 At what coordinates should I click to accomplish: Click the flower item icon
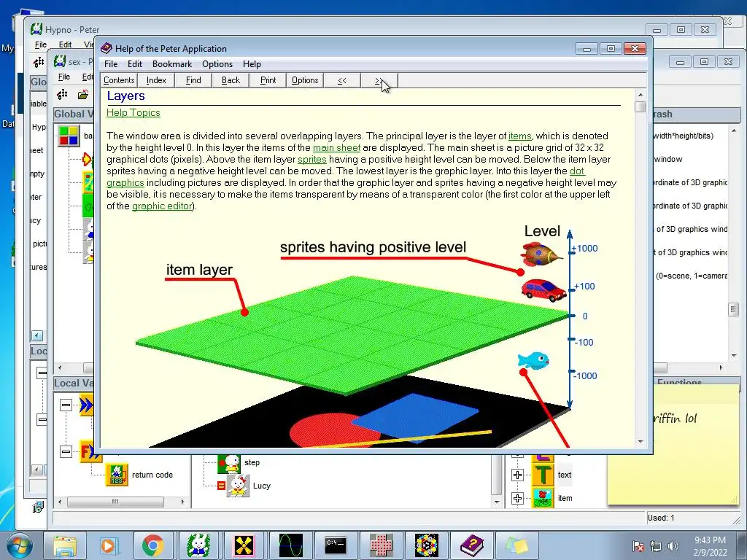pyautogui.click(x=543, y=498)
